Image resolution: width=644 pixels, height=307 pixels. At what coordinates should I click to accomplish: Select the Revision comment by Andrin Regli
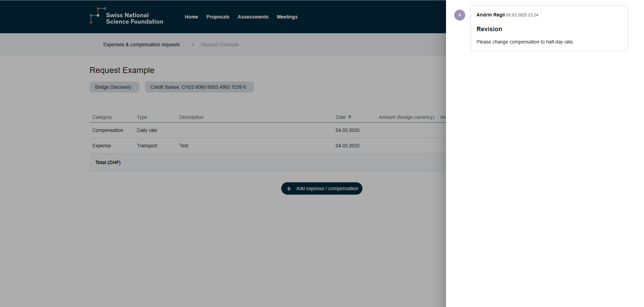(x=549, y=29)
